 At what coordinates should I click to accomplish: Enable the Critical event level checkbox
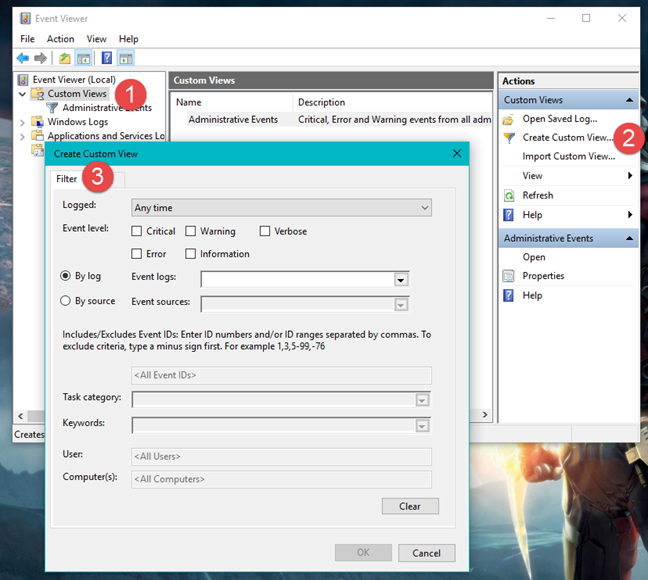[136, 231]
